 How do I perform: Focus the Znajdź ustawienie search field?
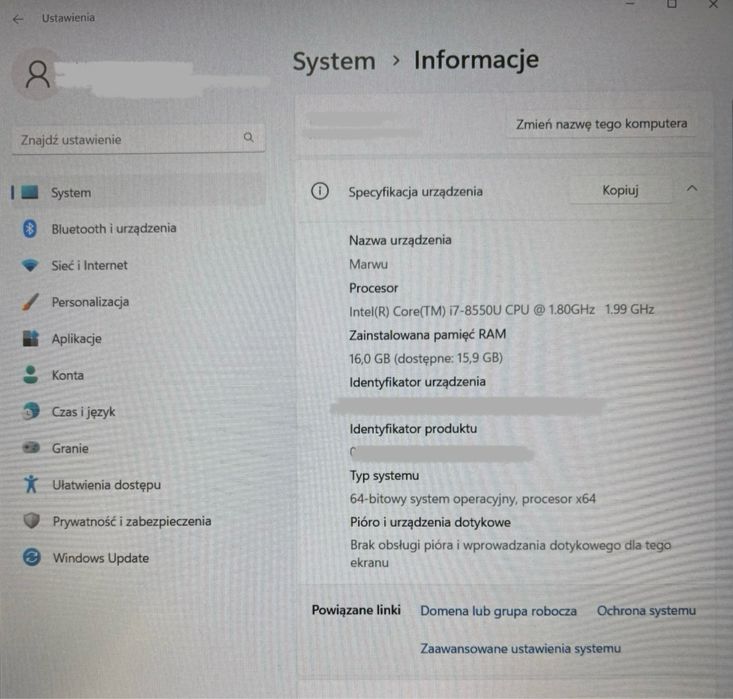pos(138,139)
